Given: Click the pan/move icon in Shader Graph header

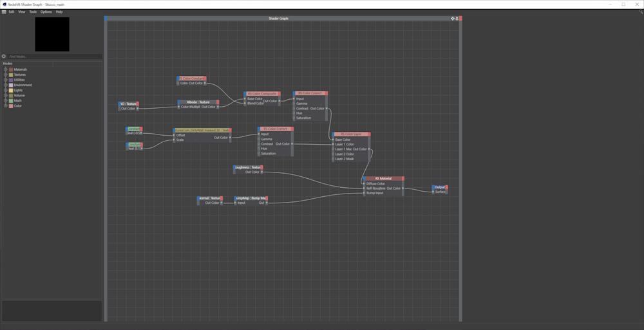Looking at the screenshot, I should point(453,19).
